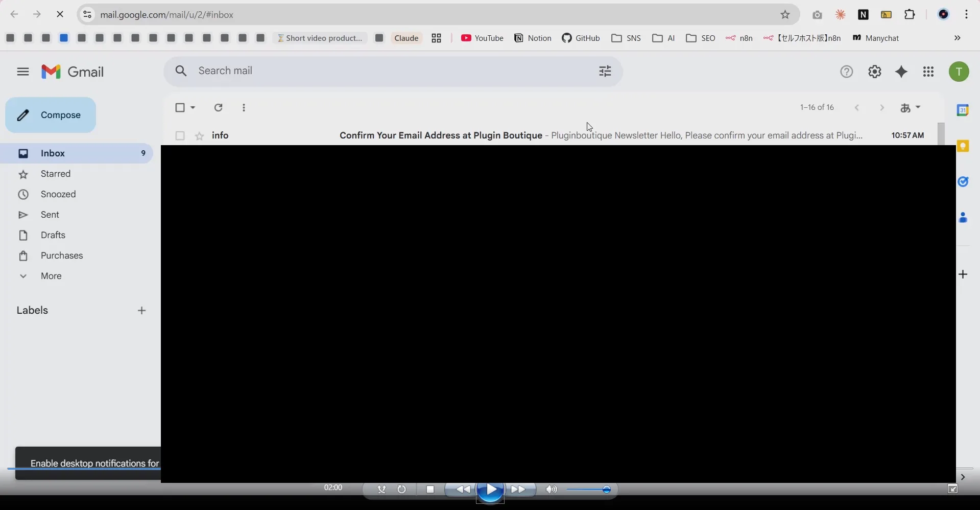
Task: Refresh the inbox list
Action: click(x=218, y=108)
